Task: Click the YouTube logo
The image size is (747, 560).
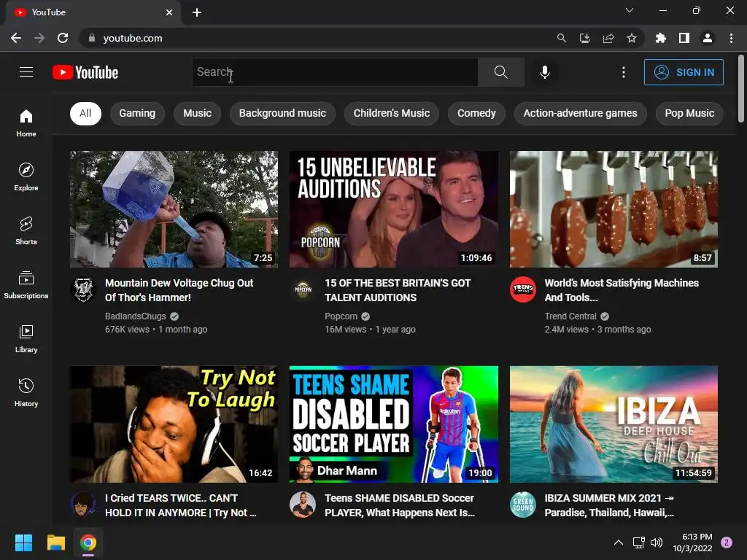Action: (85, 72)
